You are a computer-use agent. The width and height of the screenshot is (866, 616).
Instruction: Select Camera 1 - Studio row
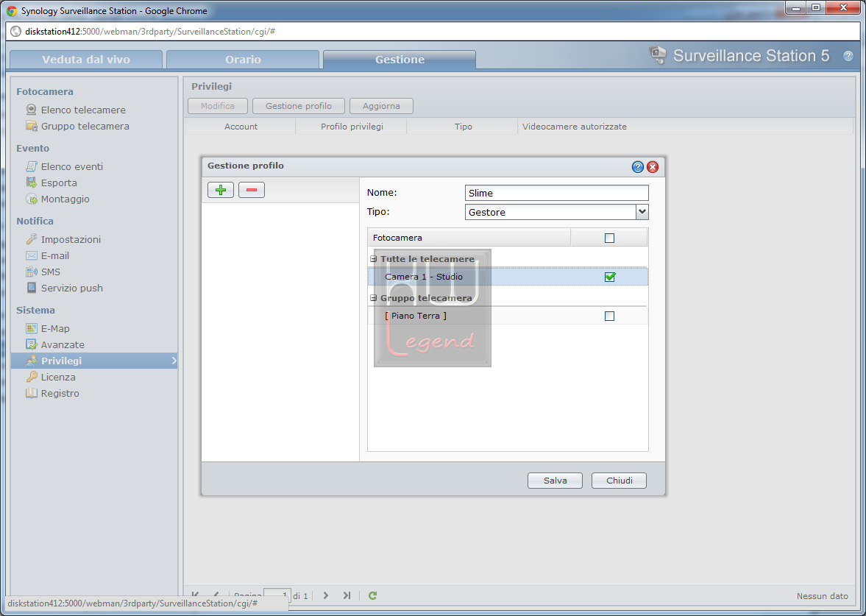(x=508, y=277)
